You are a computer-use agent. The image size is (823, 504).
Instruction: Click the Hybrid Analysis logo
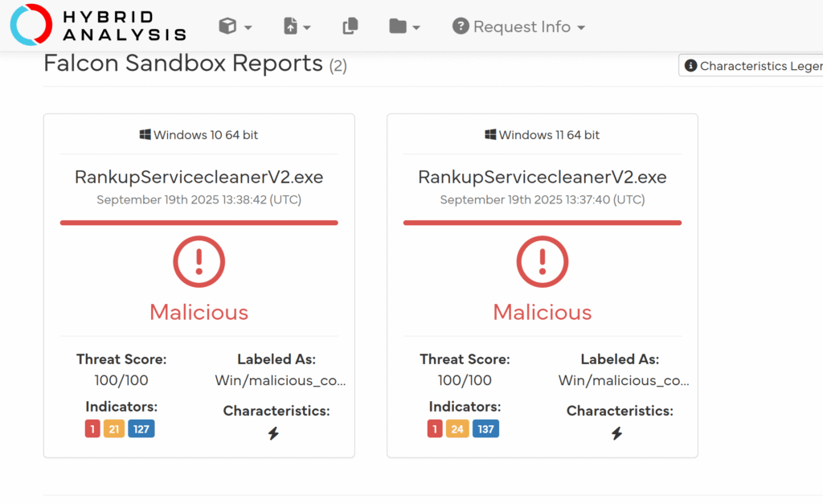pos(97,25)
